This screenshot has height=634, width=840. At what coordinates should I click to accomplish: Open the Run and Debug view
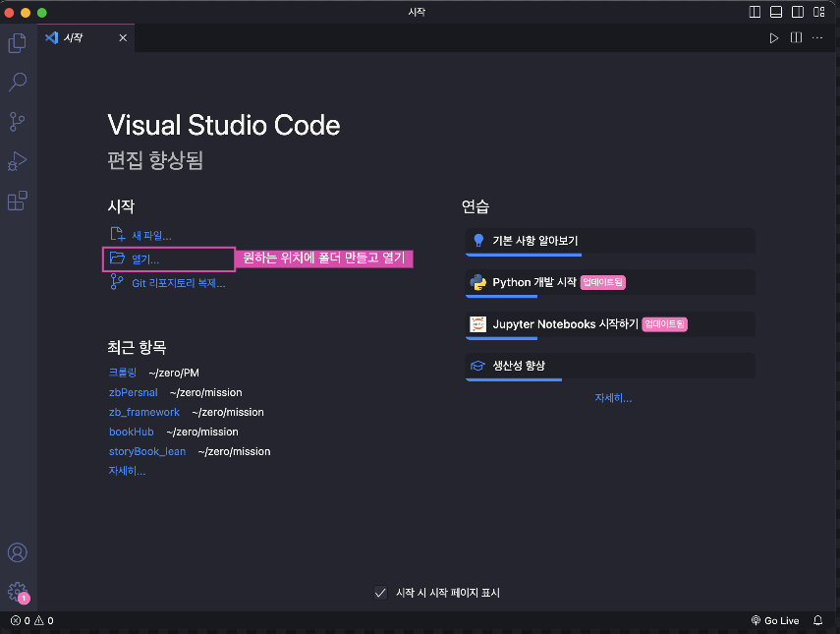click(x=17, y=161)
